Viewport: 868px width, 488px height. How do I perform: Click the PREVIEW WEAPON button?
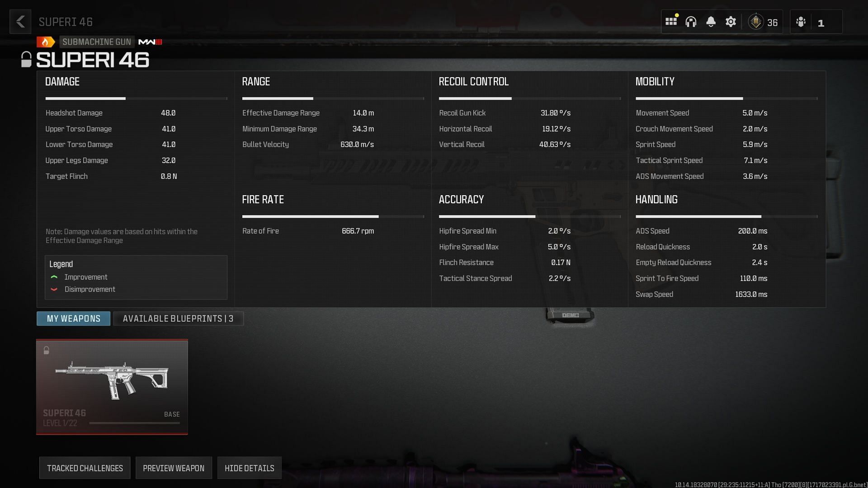[x=174, y=468]
